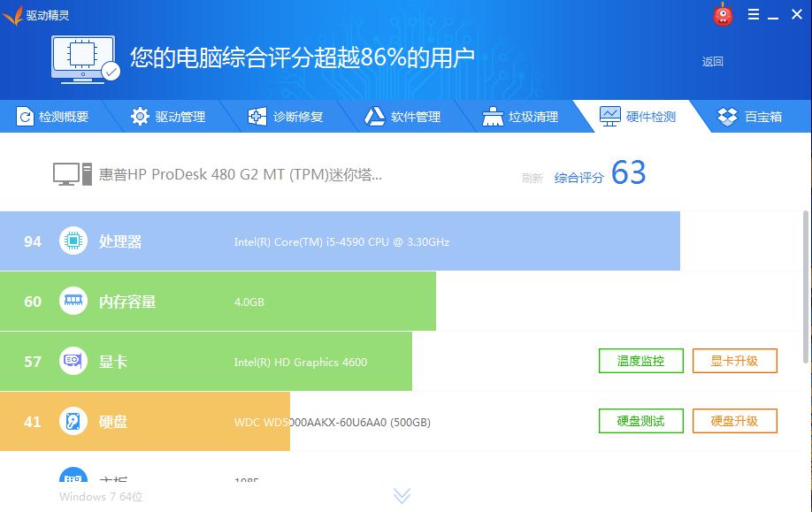
Task: Click the memory (内存容量) module icon
Action: click(x=72, y=301)
